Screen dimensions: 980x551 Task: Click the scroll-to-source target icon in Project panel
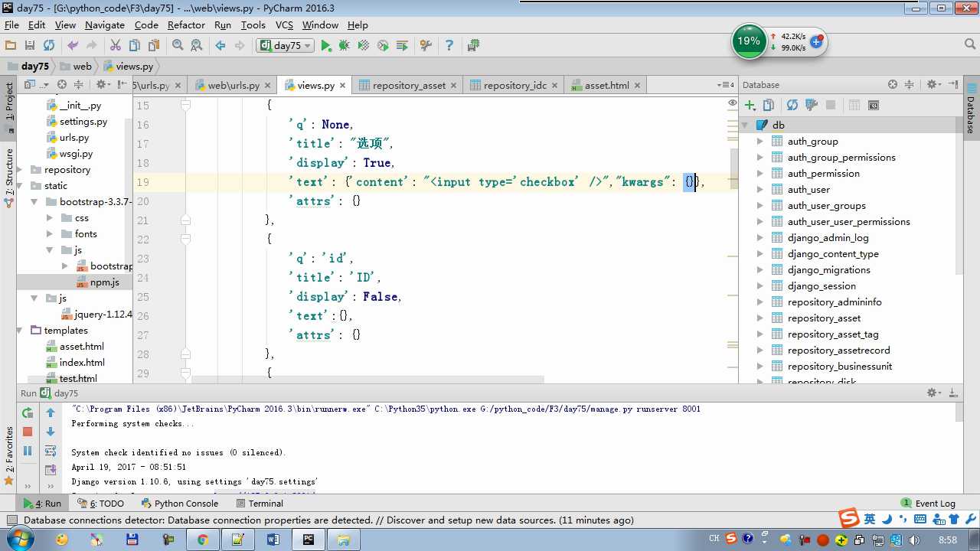coord(62,84)
